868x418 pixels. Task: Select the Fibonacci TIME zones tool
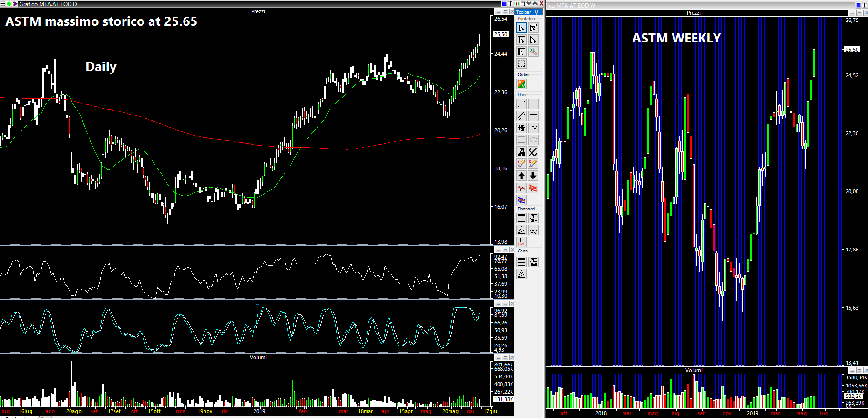click(x=521, y=242)
